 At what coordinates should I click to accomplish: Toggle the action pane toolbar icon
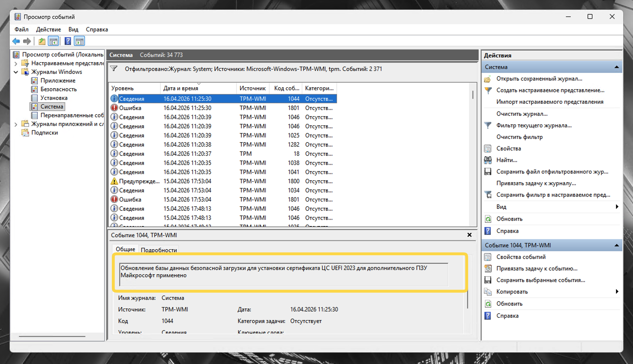80,41
